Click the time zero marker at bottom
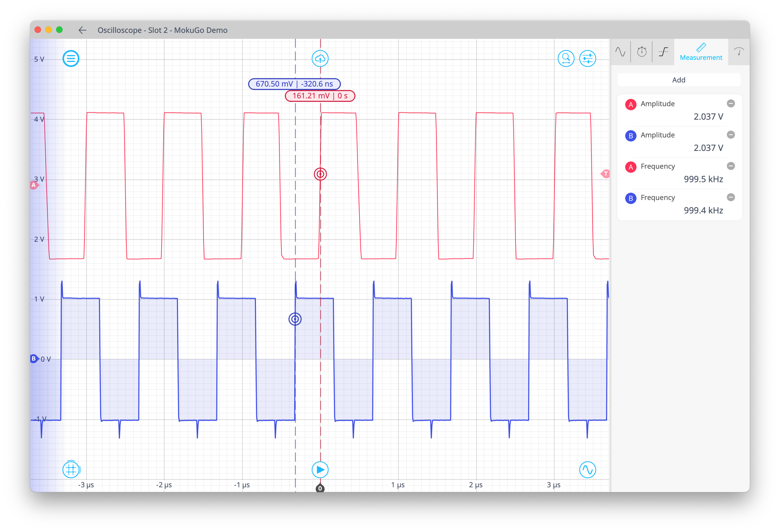 (x=320, y=488)
